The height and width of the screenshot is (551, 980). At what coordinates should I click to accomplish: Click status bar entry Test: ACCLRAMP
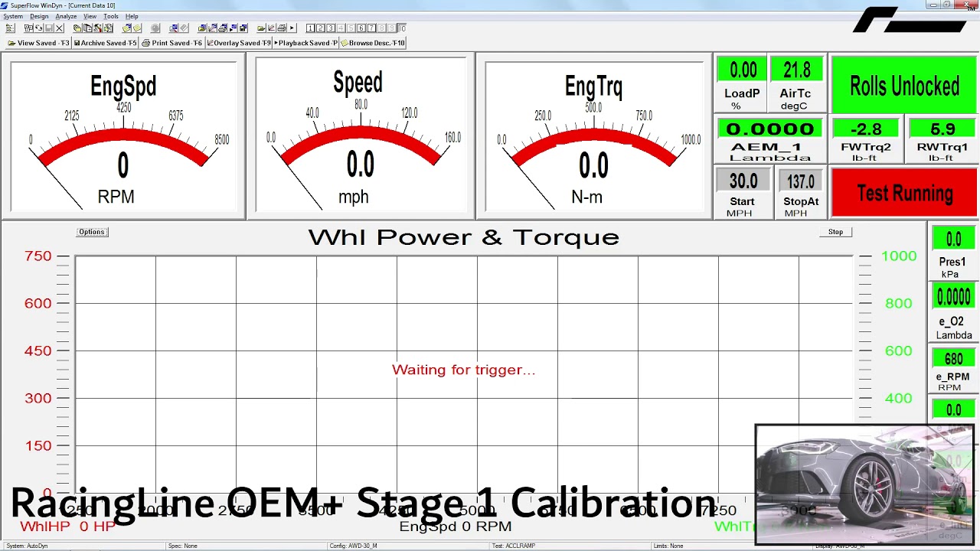click(513, 546)
